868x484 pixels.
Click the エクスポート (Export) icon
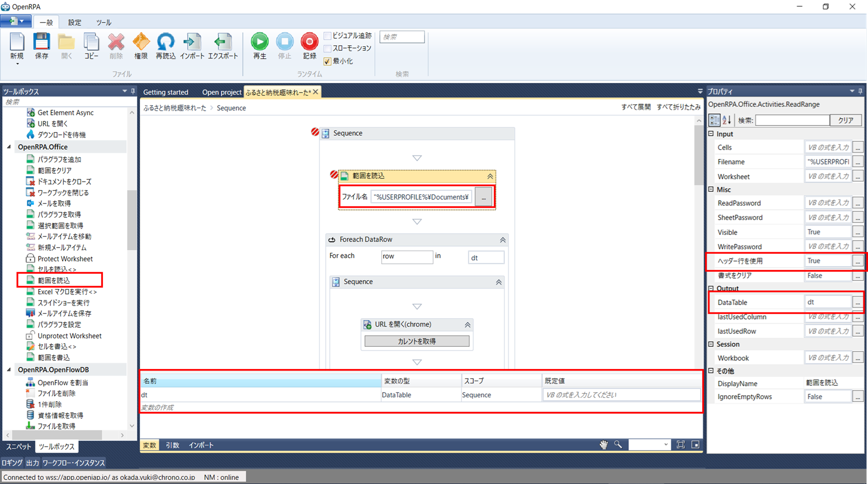(222, 42)
